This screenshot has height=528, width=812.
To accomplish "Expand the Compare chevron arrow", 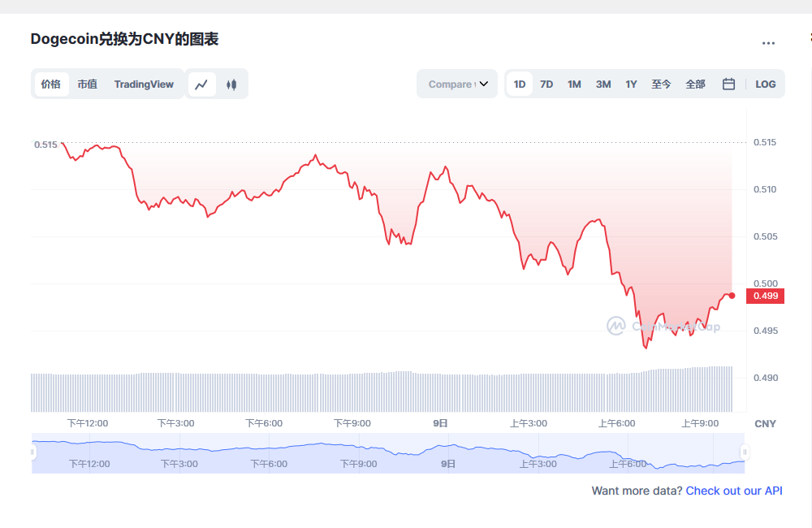I will tap(484, 84).
